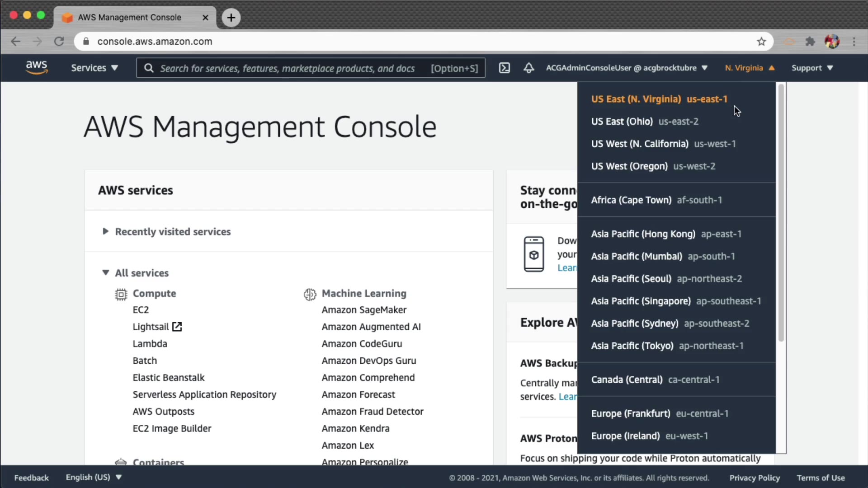Open a new browser tab
Viewport: 868px width, 488px height.
click(x=231, y=18)
